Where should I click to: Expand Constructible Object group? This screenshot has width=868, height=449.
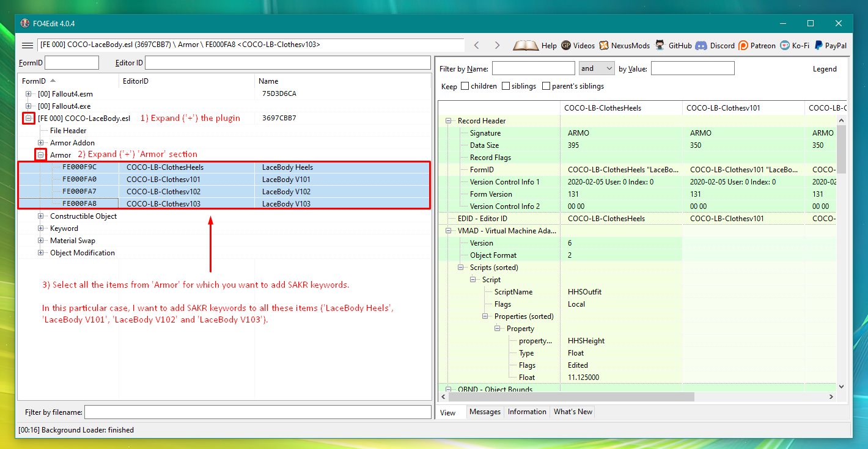[x=41, y=216]
